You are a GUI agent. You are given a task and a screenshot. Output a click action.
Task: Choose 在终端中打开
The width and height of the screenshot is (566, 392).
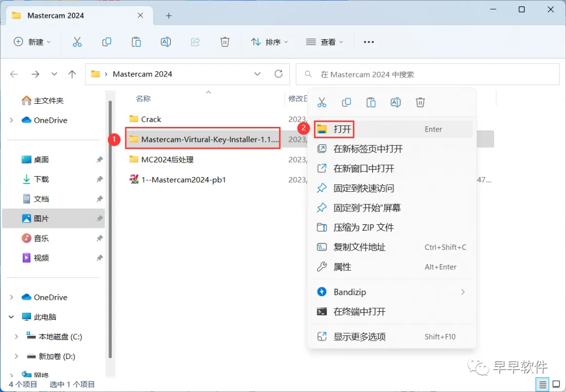[391, 311]
